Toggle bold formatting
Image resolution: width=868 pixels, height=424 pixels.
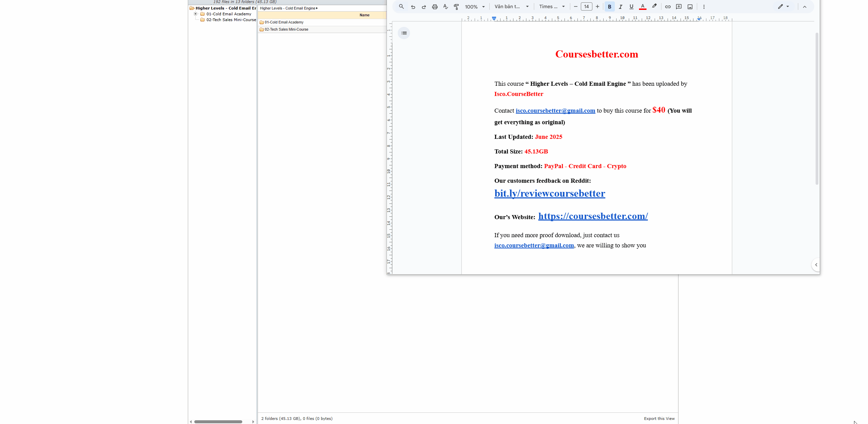609,7
